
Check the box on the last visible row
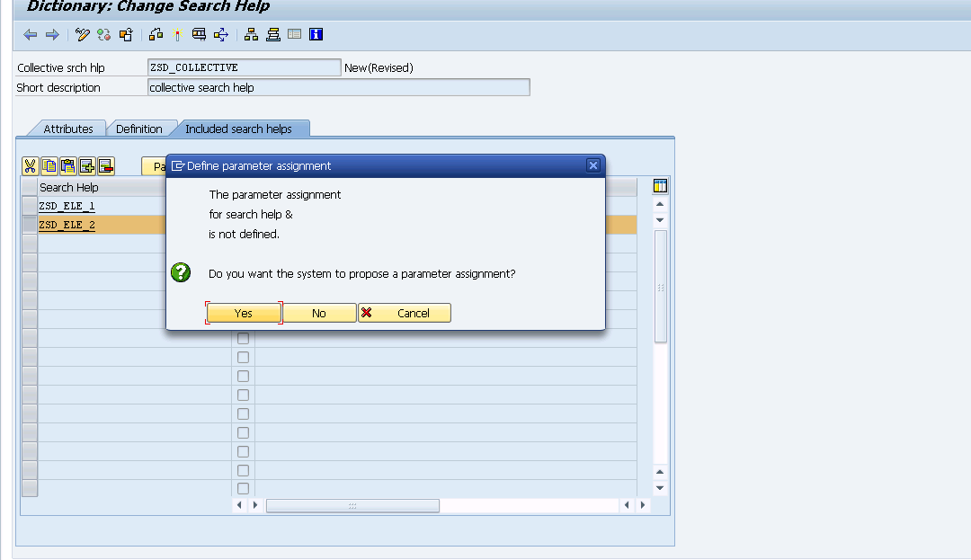243,489
